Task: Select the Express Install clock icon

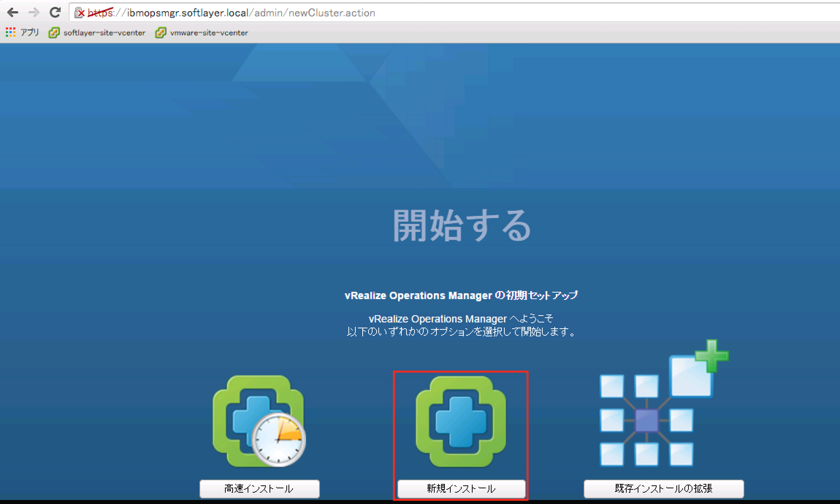Action: [259, 420]
